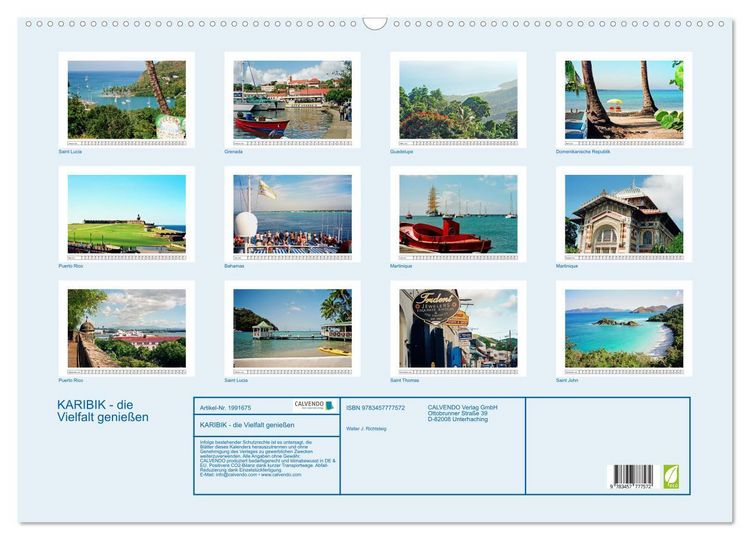Select the Guadelupe landscape thumbnail
This screenshot has width=750, height=540.
coord(458,100)
